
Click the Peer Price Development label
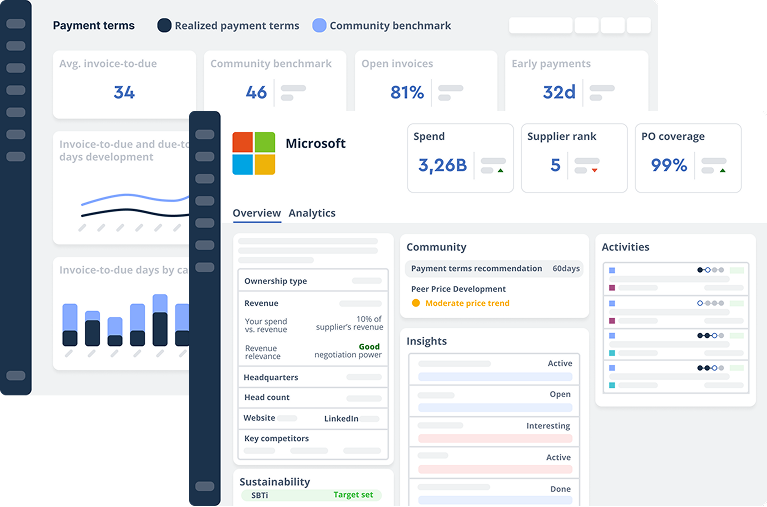point(458,289)
